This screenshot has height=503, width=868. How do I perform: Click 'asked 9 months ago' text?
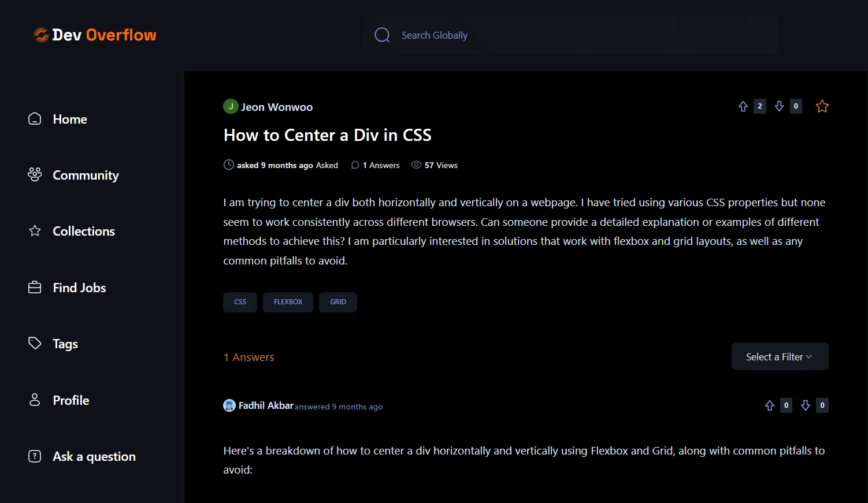tap(275, 165)
